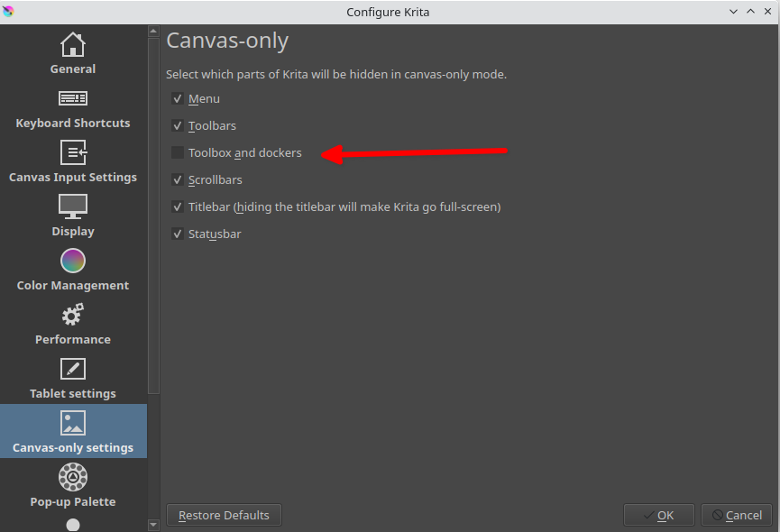
Task: Open Color Management settings
Action: [x=73, y=270]
